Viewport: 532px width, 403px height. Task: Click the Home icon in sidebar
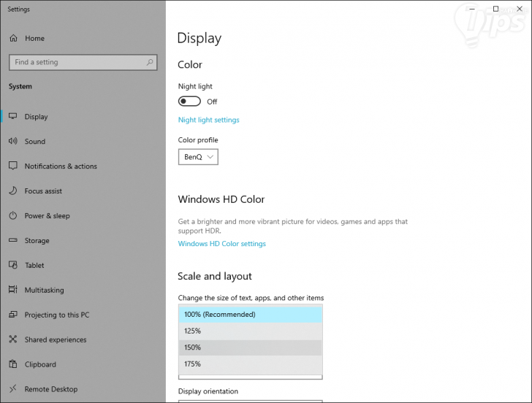[x=13, y=38]
